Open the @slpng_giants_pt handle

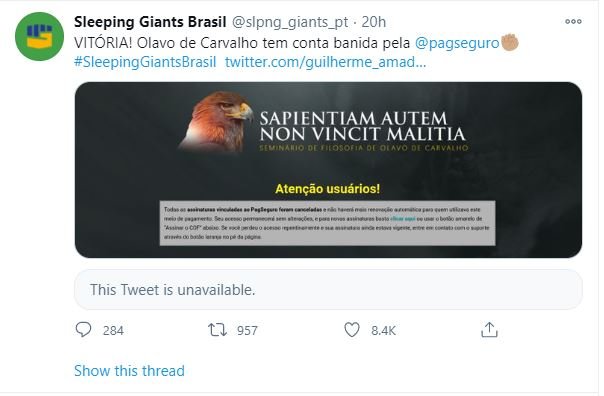coord(290,22)
